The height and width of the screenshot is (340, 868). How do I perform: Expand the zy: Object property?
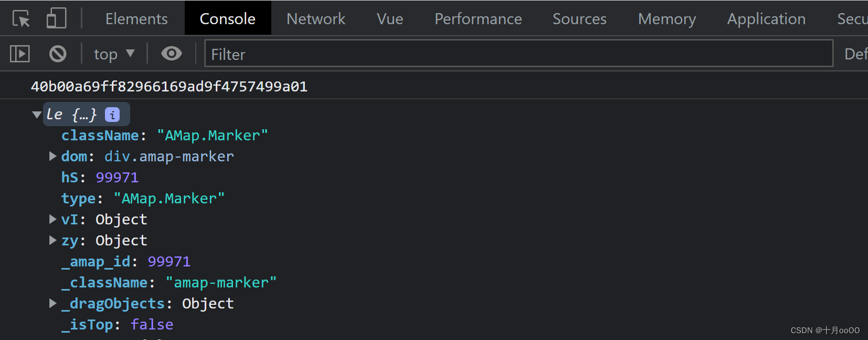click(52, 240)
